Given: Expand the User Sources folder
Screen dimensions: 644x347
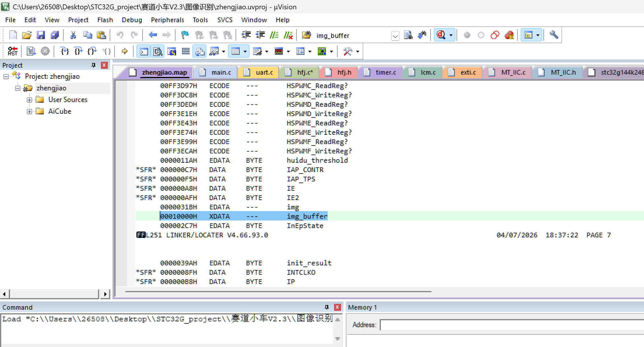Looking at the screenshot, I should (29, 100).
